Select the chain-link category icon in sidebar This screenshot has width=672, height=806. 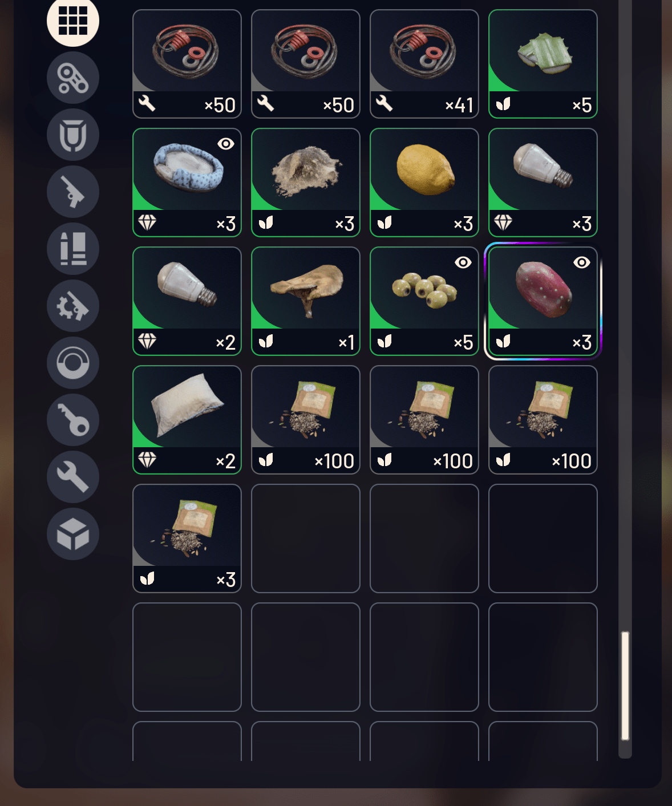(x=73, y=78)
